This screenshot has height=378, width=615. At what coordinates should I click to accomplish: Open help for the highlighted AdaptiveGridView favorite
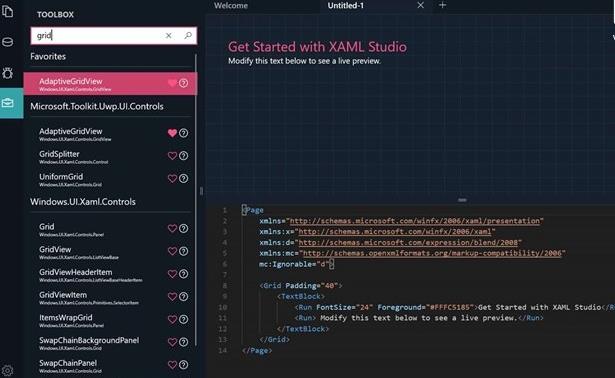point(183,83)
